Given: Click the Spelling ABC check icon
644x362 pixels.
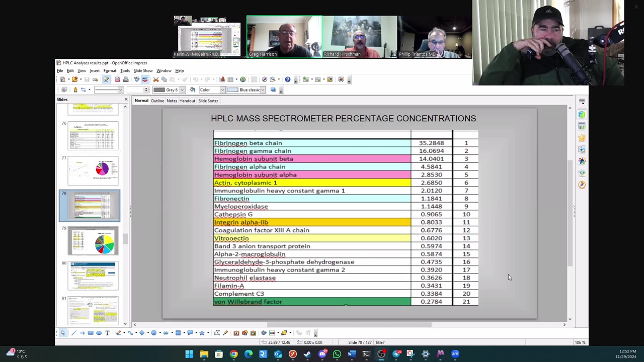Looking at the screenshot, I should [136, 79].
